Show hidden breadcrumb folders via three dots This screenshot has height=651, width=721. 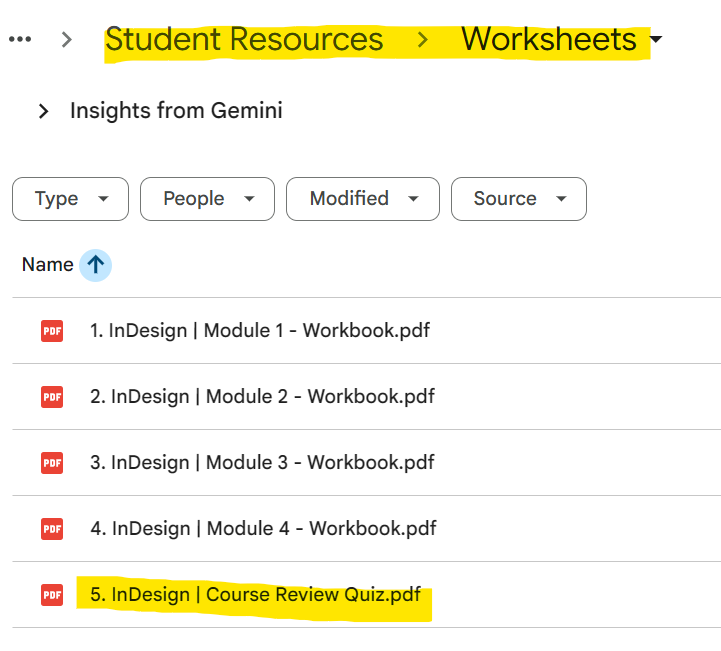(20, 40)
